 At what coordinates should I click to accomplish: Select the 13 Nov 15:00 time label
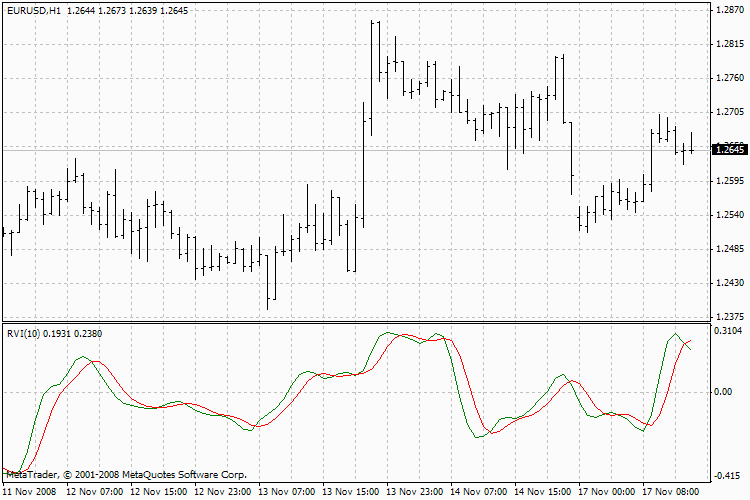point(351,491)
